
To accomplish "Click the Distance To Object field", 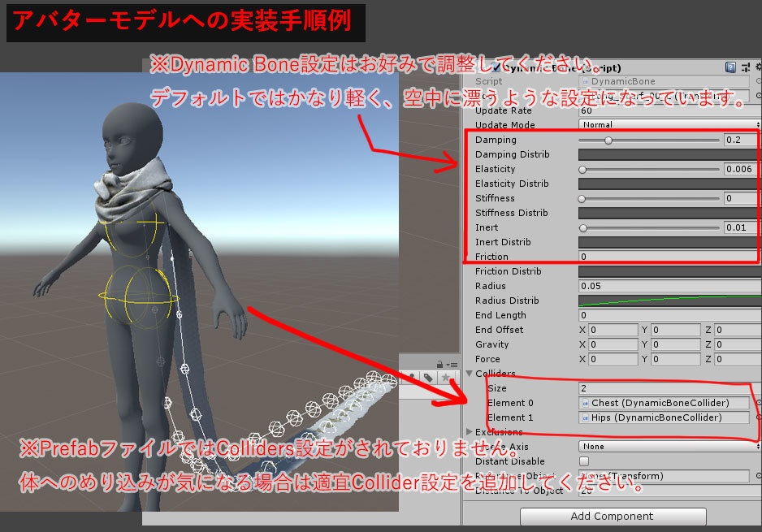I will point(669,491).
